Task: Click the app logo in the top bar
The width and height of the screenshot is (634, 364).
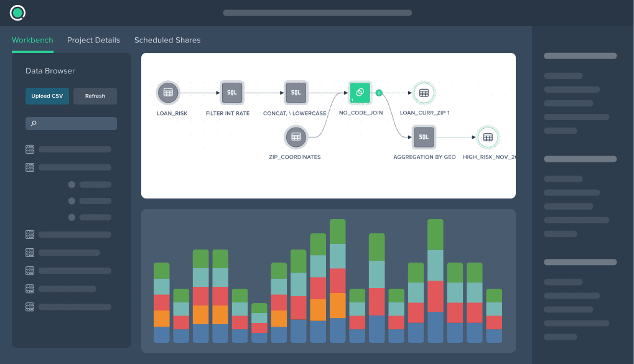Action: click(17, 12)
